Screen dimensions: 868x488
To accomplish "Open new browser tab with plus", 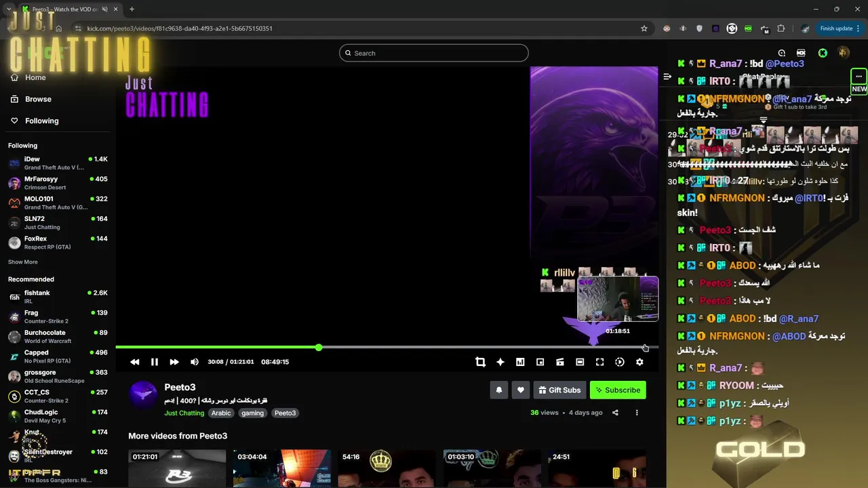I will pyautogui.click(x=132, y=9).
